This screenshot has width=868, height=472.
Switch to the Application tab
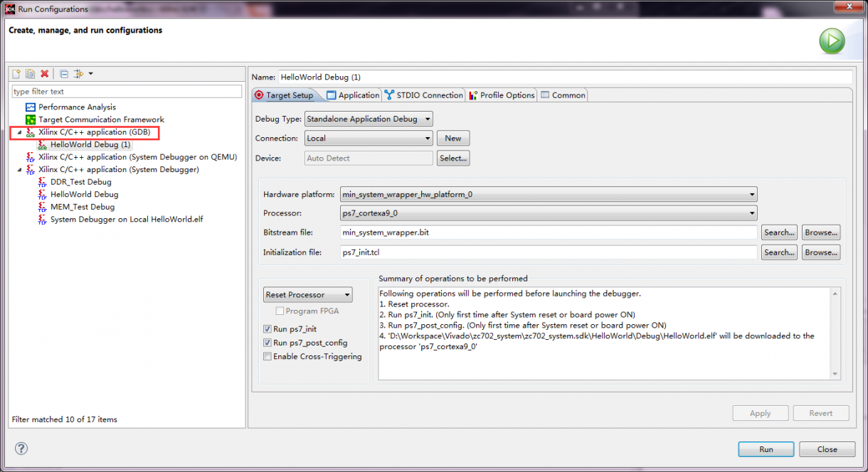coord(353,95)
